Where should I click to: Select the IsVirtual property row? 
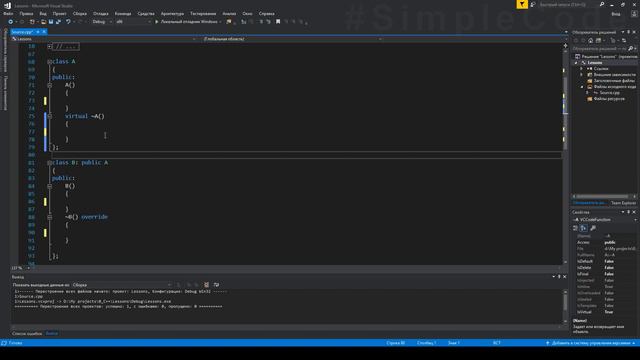point(605,312)
